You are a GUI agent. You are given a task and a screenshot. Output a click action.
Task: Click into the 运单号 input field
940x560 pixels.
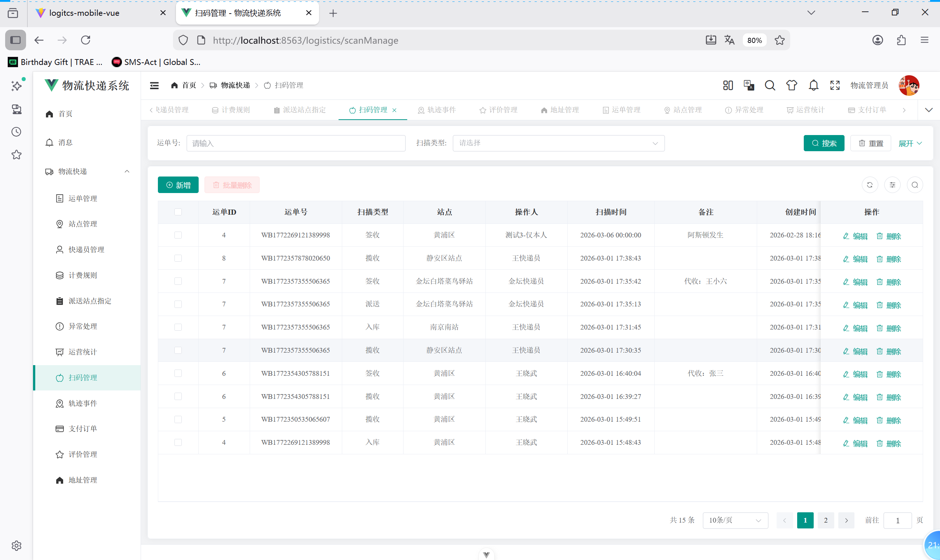pyautogui.click(x=296, y=143)
